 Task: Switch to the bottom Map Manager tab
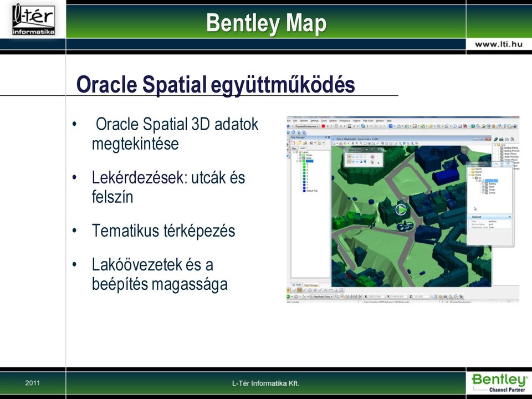coord(311,285)
